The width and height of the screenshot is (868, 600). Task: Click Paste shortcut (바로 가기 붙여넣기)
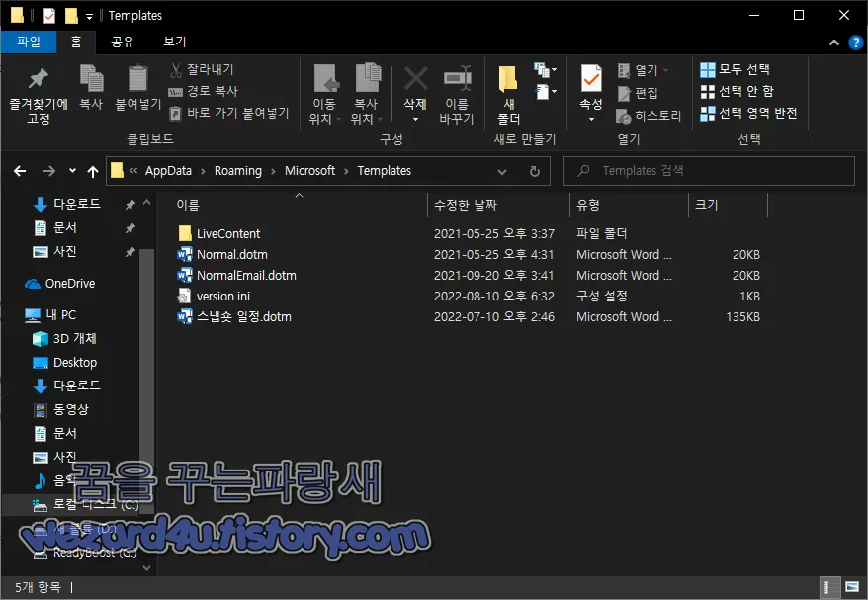click(229, 113)
